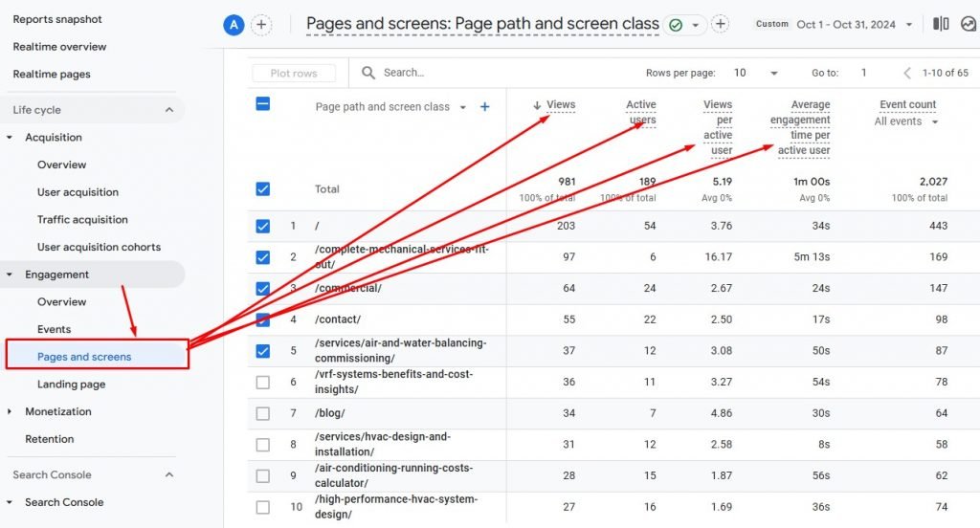Open Realtime pages in the sidebar
Image resolution: width=980 pixels, height=528 pixels.
(x=52, y=75)
